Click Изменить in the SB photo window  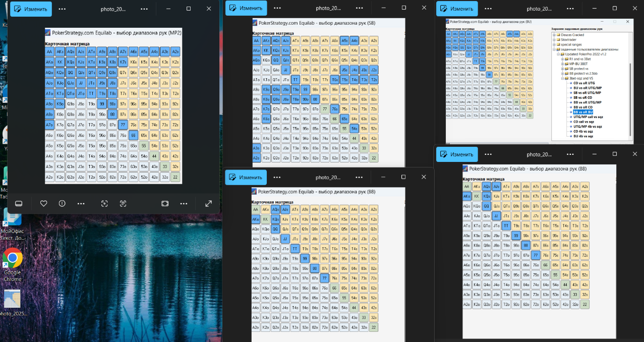246,8
